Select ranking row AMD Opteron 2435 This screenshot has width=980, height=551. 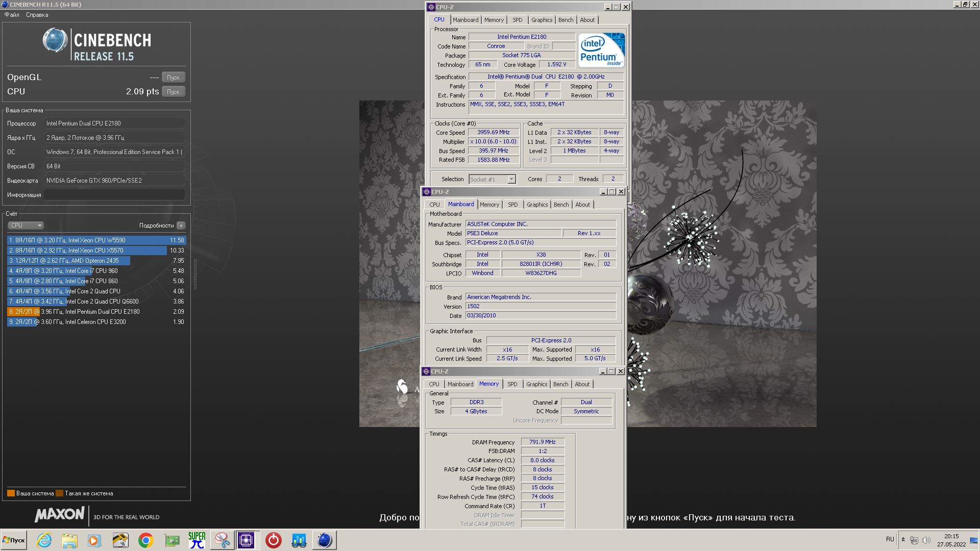pyautogui.click(x=96, y=261)
